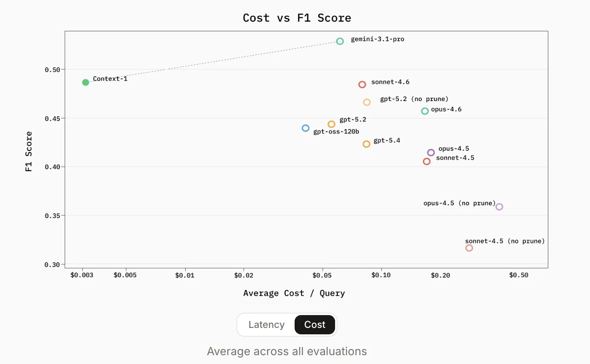Switch the chart to Latency view
590x364 pixels.
point(267,325)
